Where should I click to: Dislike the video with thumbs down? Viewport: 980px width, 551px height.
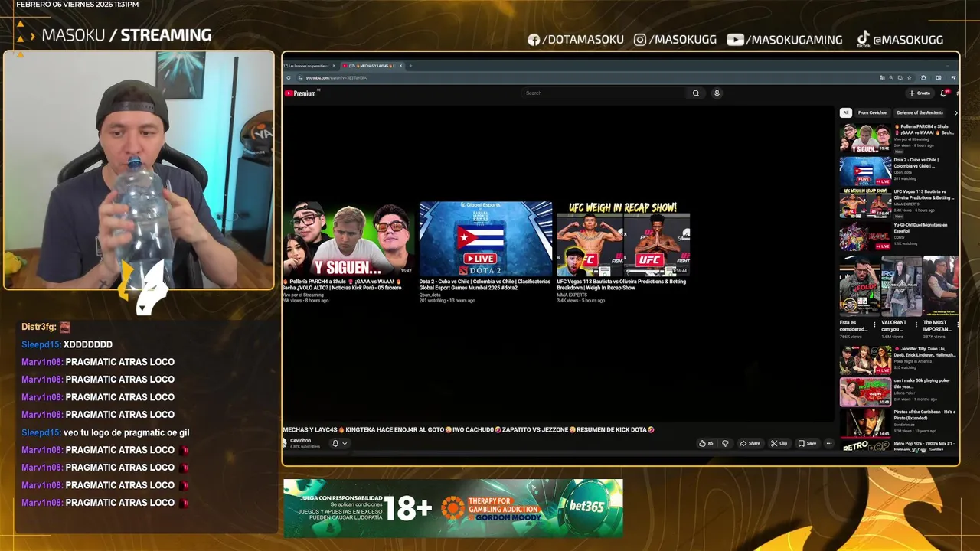(725, 443)
